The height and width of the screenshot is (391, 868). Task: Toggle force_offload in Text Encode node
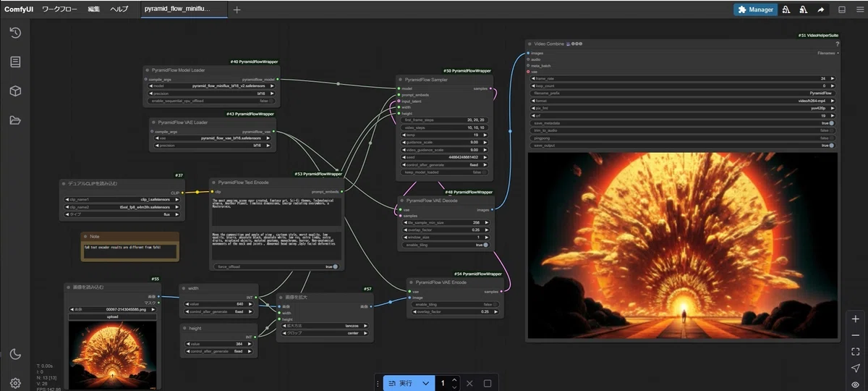[x=335, y=266]
